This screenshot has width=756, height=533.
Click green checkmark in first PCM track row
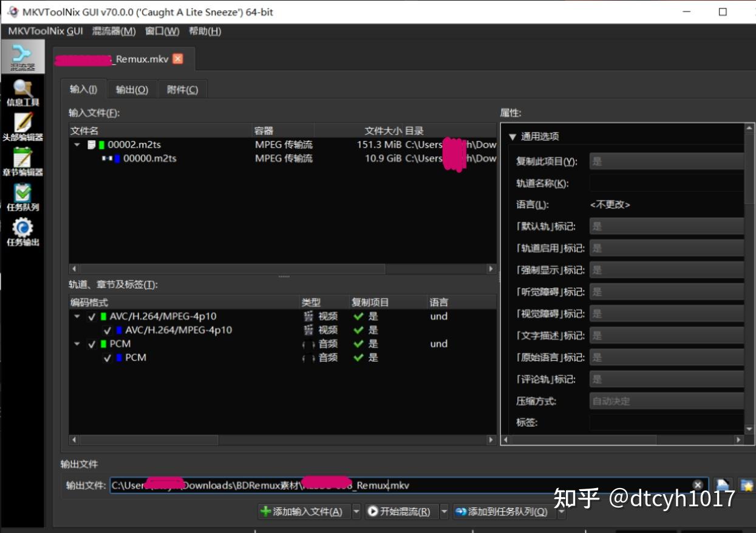(359, 344)
